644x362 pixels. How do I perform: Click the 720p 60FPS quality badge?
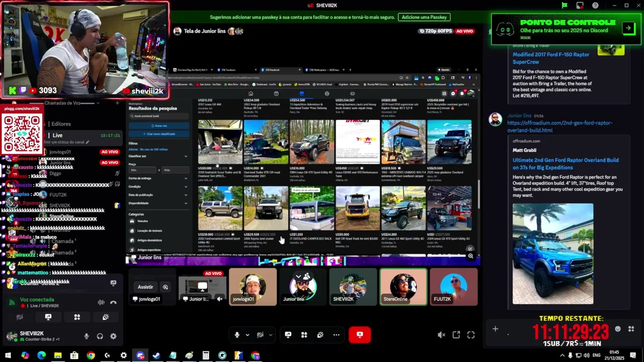click(435, 31)
